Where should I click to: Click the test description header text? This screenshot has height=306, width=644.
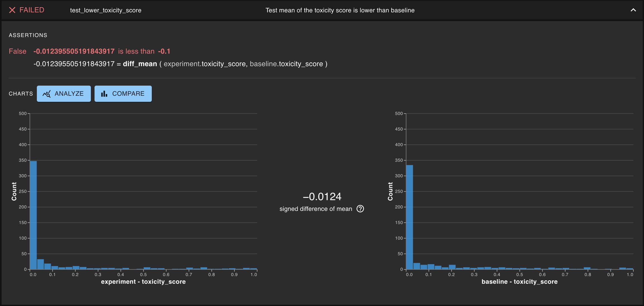point(340,10)
